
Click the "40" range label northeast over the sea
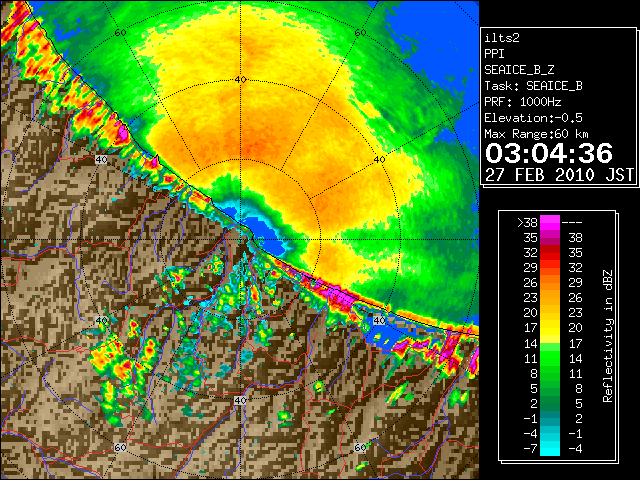(x=379, y=160)
